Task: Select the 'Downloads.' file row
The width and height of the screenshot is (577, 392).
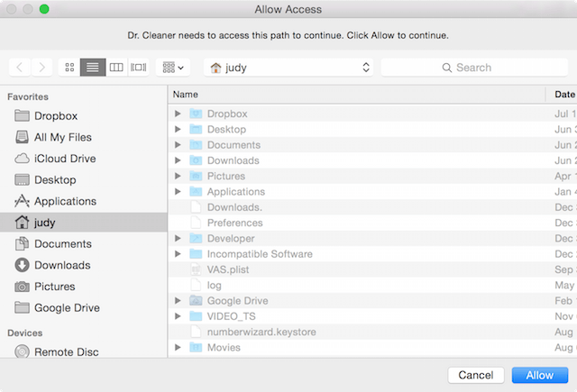Action: 372,207
